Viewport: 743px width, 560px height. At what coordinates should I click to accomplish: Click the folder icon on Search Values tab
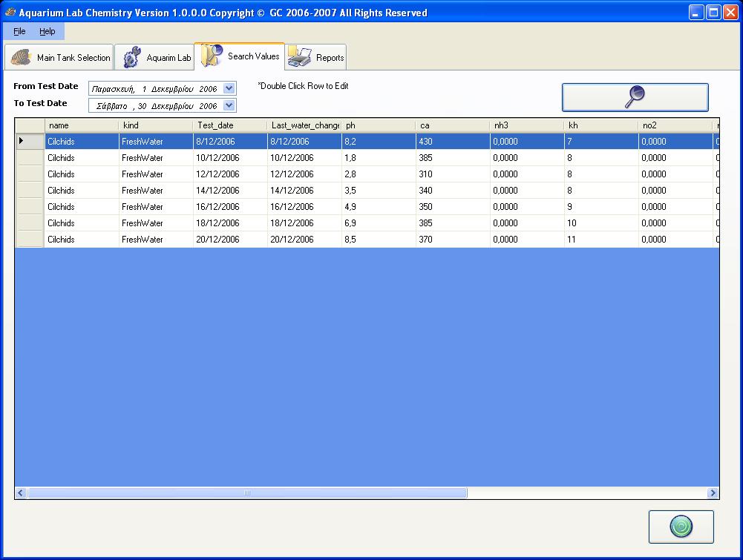[212, 56]
